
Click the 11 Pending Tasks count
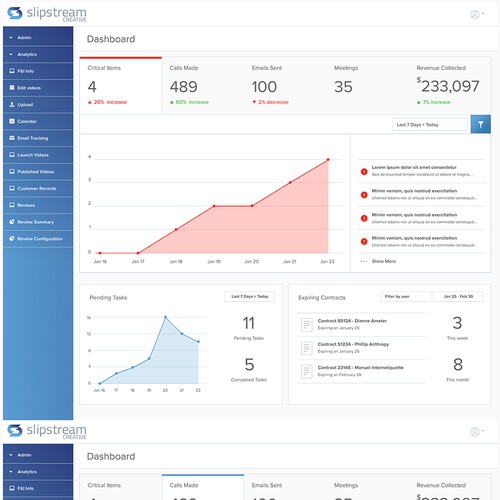pyautogui.click(x=249, y=323)
